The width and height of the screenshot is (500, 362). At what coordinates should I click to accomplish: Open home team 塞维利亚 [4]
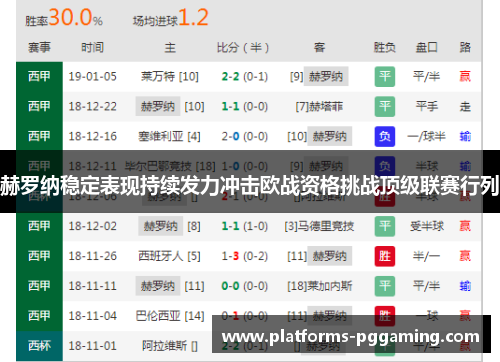(x=169, y=136)
